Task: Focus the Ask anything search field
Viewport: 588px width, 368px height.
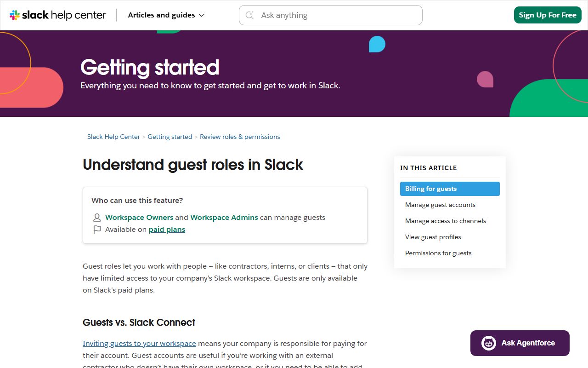Action: 331,15
